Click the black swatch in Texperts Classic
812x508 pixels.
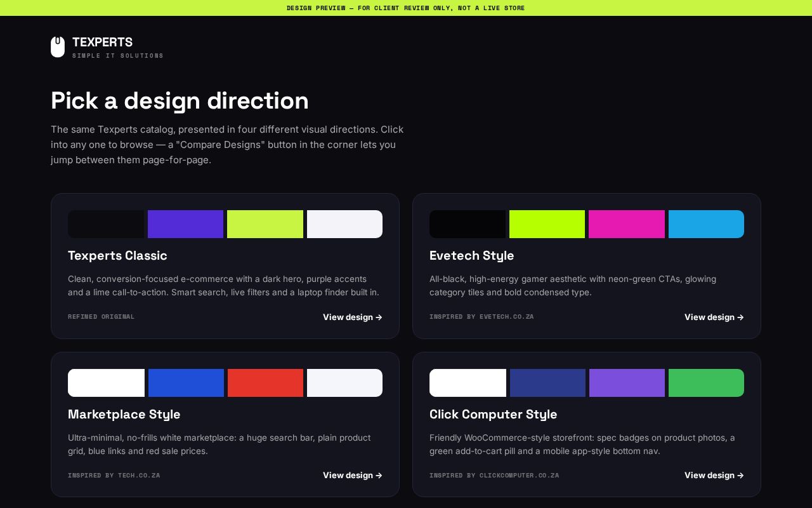tap(106, 224)
